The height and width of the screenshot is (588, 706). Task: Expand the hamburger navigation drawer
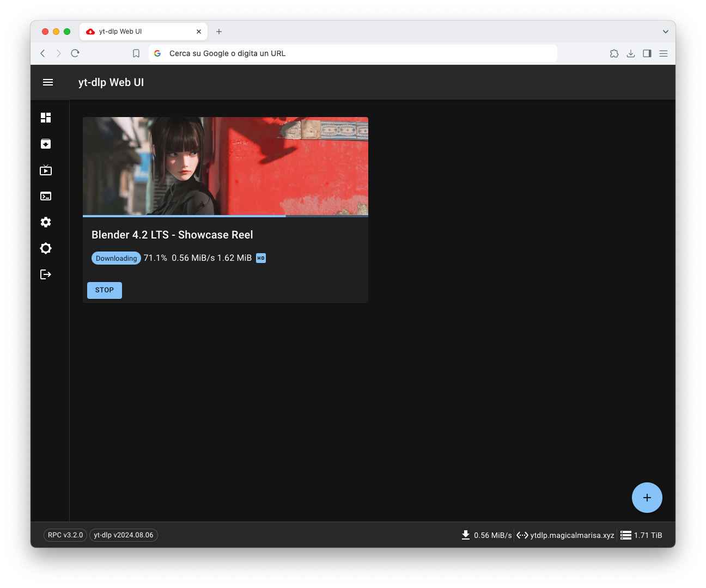pos(48,82)
